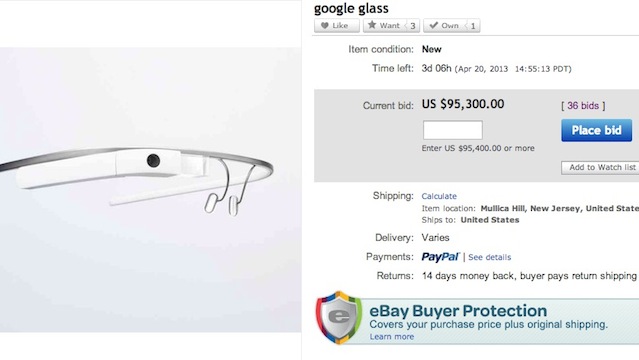Click the checkmark icon on Own button
This screenshot has height=360, width=639.
[434, 25]
